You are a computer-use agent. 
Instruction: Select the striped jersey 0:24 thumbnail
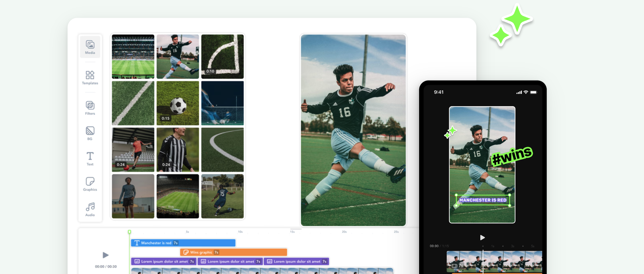177,150
